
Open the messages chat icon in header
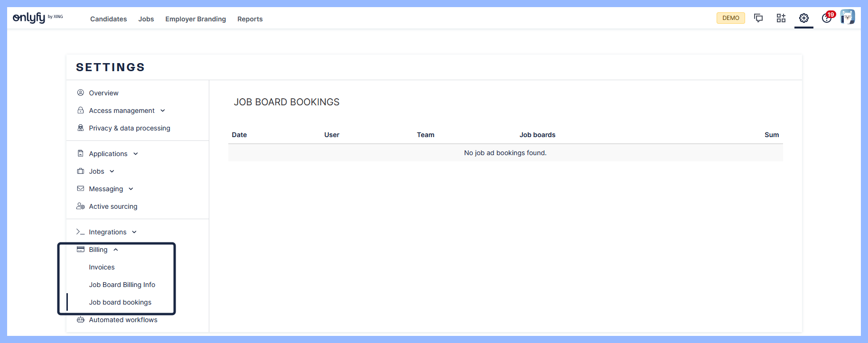pos(758,18)
